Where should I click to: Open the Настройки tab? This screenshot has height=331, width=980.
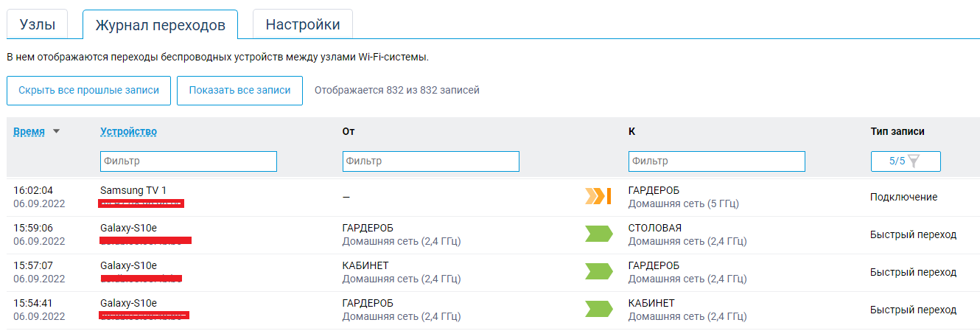pos(302,24)
